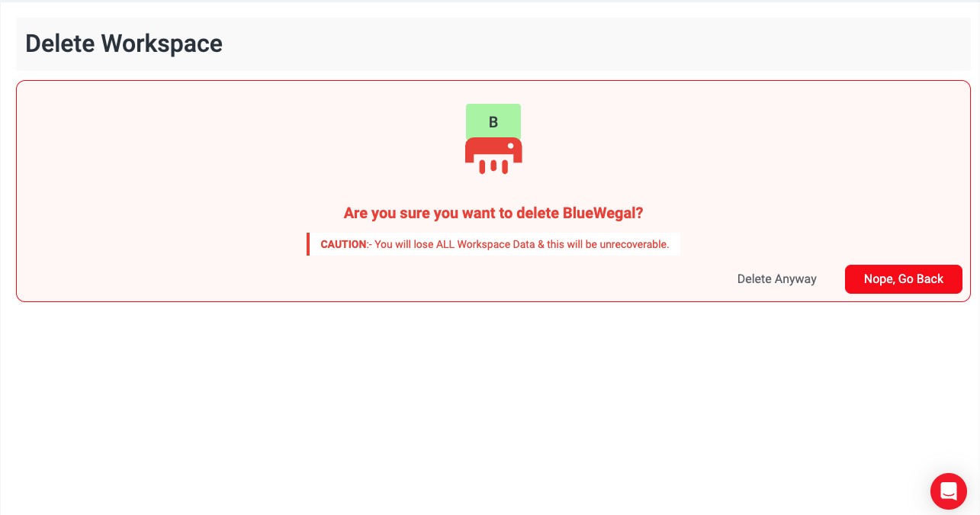Screen dimensions: 980x515
Task: Click the gray header bar beside the title
Action: [595, 44]
